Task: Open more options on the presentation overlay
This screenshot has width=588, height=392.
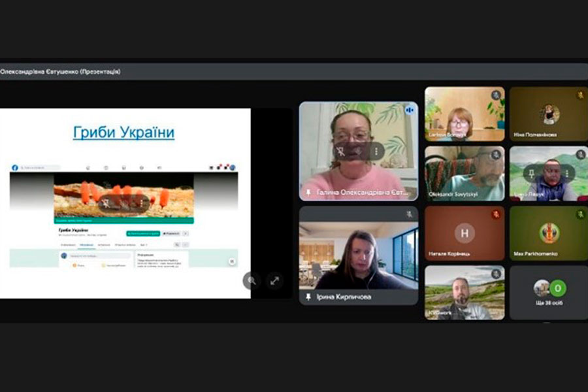Action: [x=141, y=204]
